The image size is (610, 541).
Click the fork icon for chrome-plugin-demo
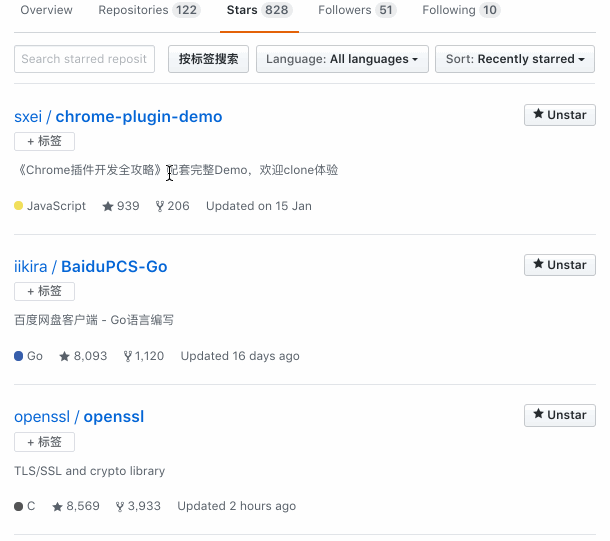160,206
